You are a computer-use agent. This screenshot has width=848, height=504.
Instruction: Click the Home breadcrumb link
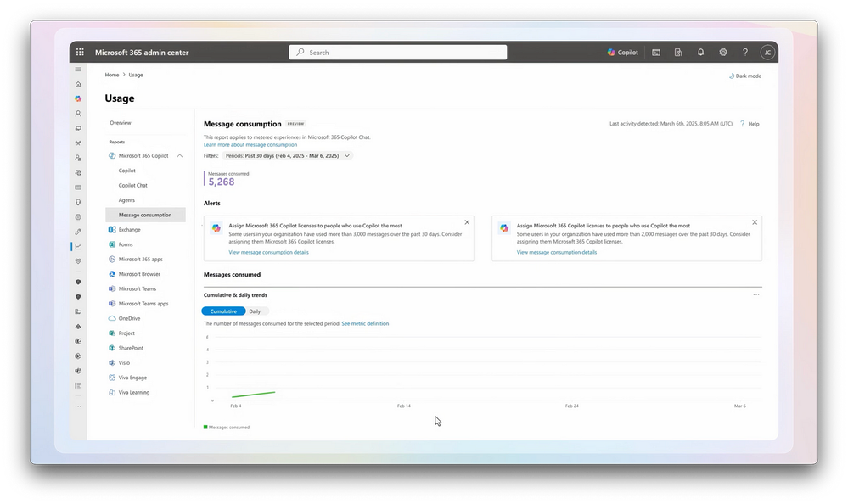click(112, 76)
